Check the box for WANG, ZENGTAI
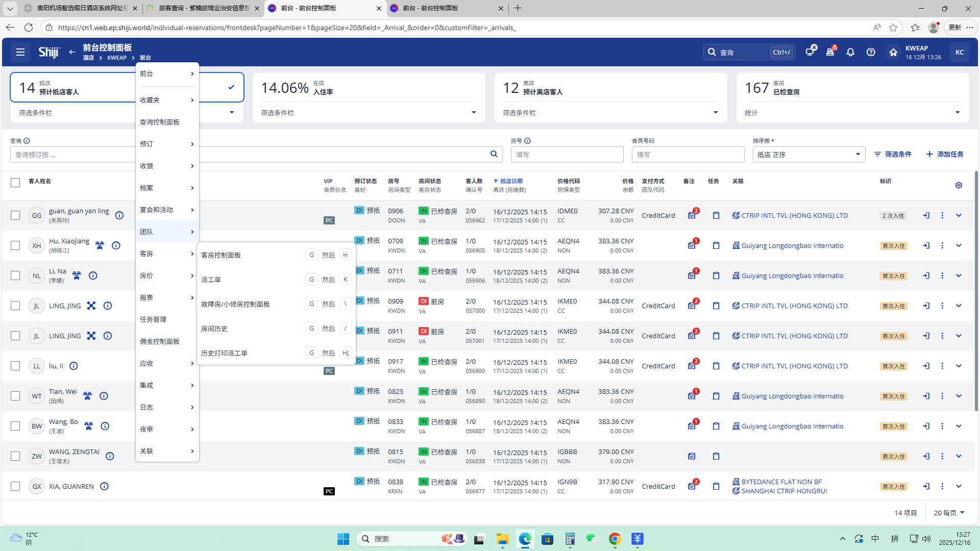 click(x=15, y=456)
